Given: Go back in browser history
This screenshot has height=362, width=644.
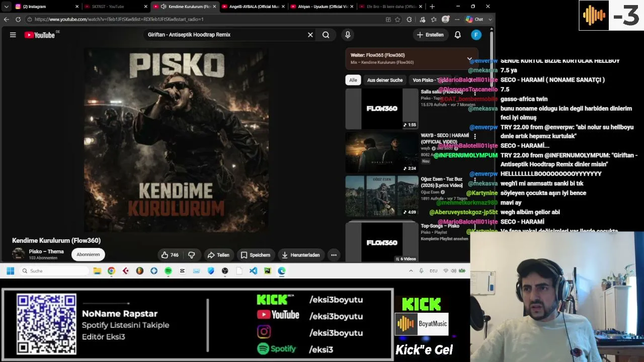Looking at the screenshot, I should (x=6, y=19).
